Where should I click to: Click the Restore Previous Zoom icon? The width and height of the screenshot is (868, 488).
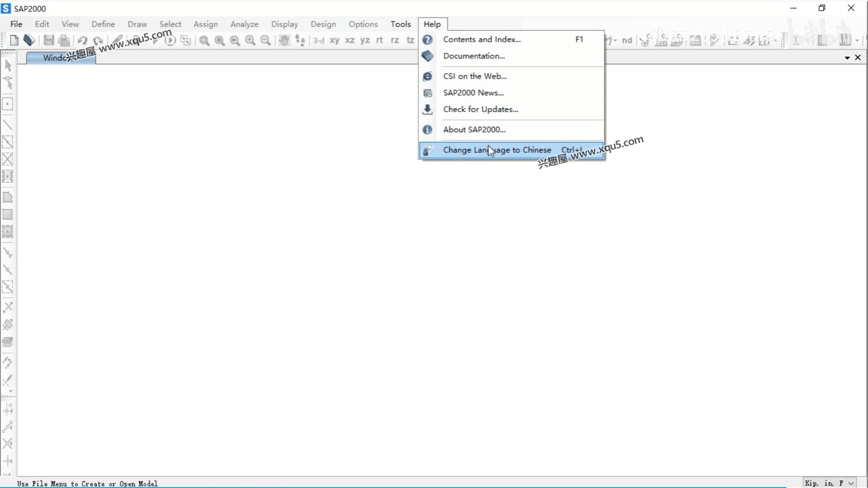[x=235, y=40]
